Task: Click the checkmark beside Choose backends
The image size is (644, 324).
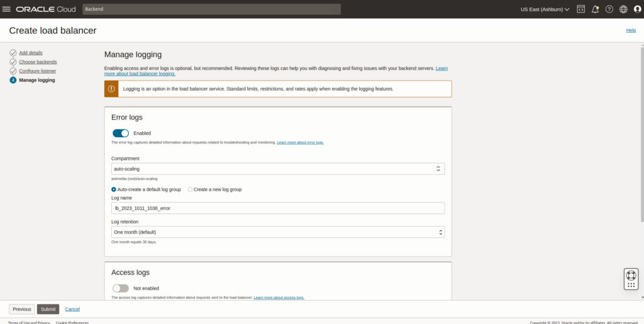Action: [13, 62]
